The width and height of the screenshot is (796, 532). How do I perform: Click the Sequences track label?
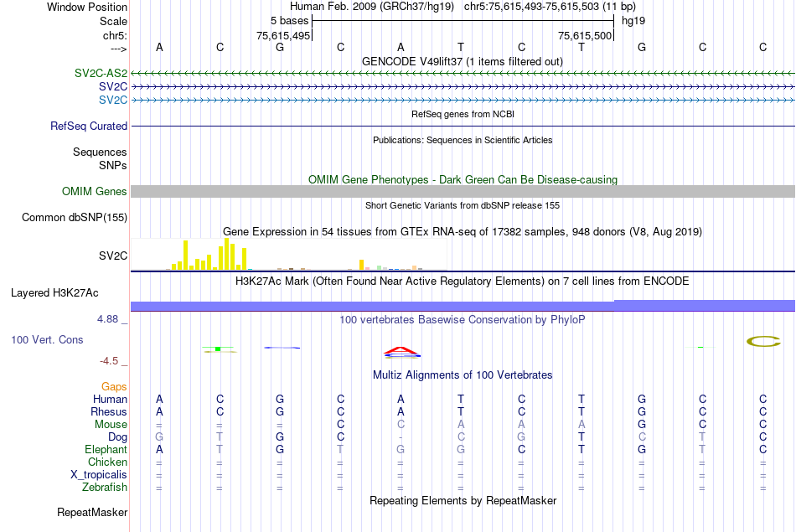point(100,152)
